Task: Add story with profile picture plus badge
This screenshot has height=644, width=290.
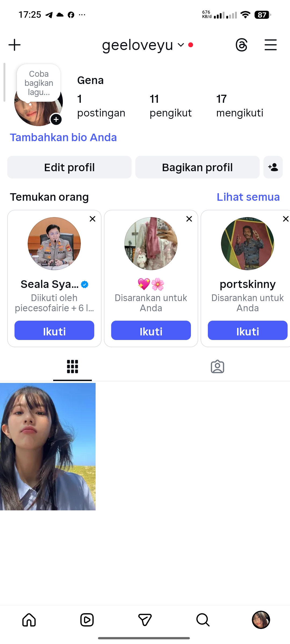Action: 56,119
